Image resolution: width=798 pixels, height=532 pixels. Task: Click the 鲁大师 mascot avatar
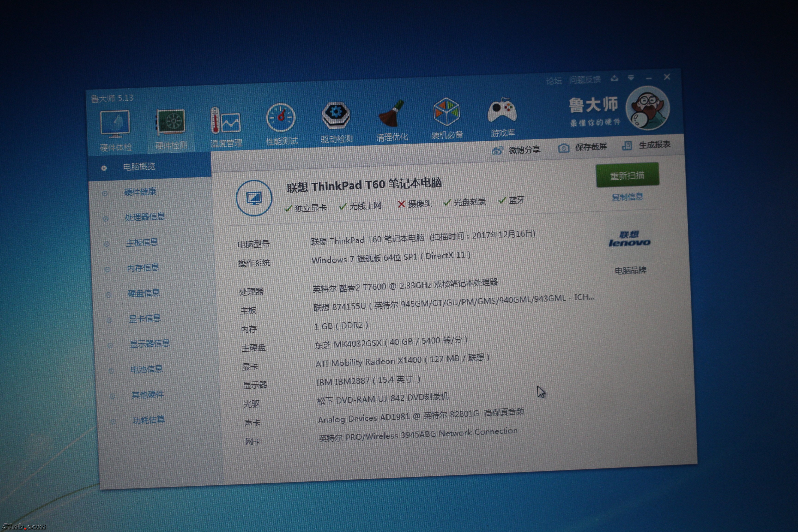click(x=648, y=108)
